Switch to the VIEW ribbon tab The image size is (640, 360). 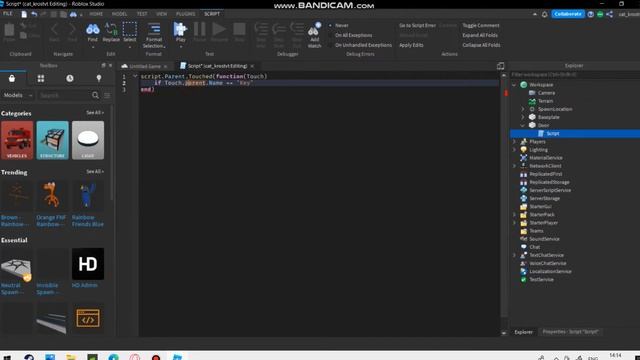(x=162, y=14)
